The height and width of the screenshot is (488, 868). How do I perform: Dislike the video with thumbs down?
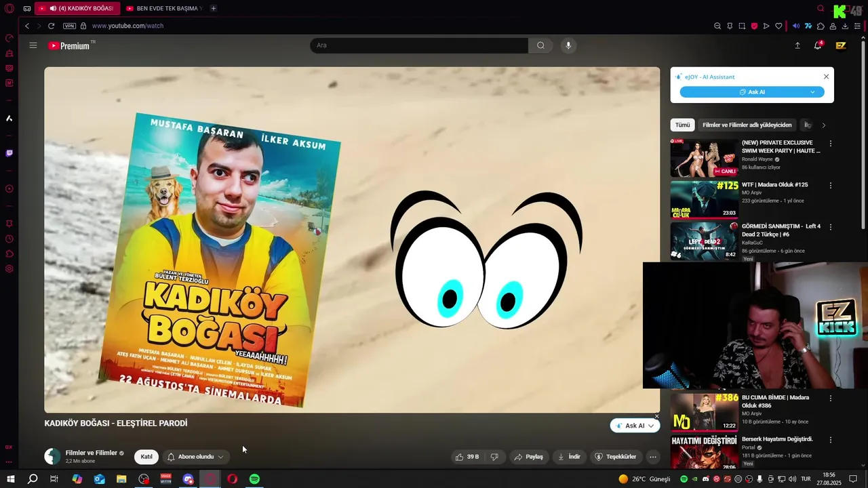494,457
